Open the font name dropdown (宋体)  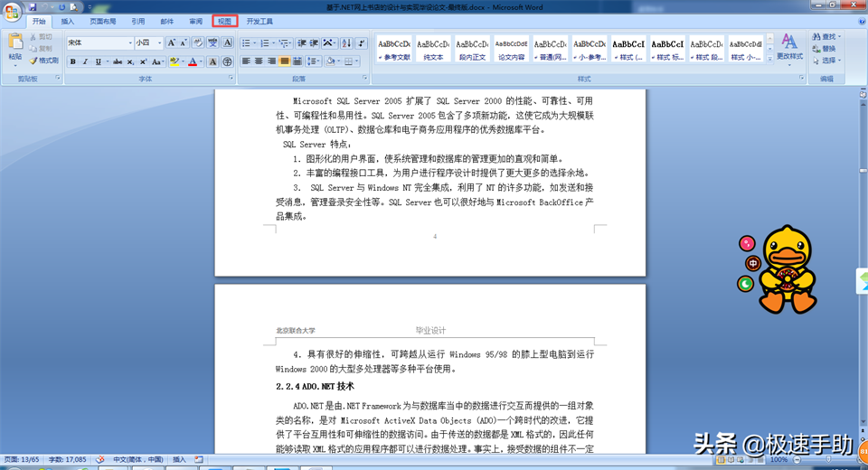pyautogui.click(x=99, y=42)
